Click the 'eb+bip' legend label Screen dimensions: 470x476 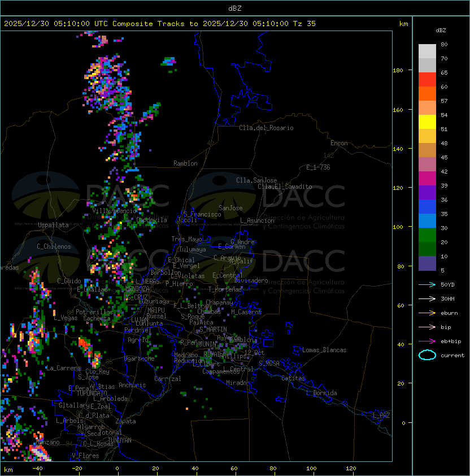(x=451, y=341)
